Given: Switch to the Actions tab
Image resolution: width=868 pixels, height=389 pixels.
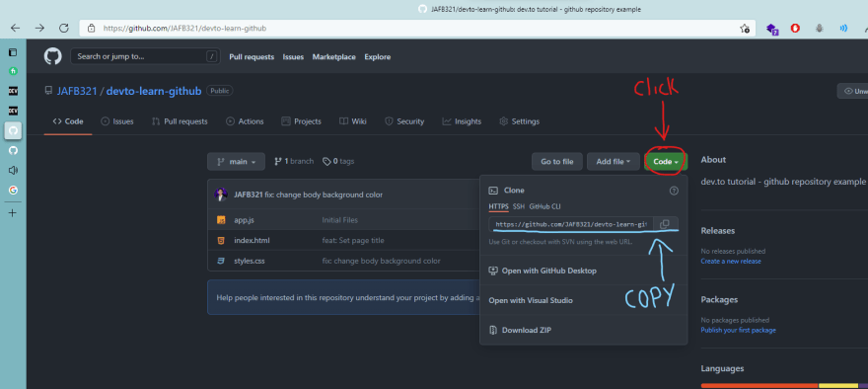Looking at the screenshot, I should [245, 121].
